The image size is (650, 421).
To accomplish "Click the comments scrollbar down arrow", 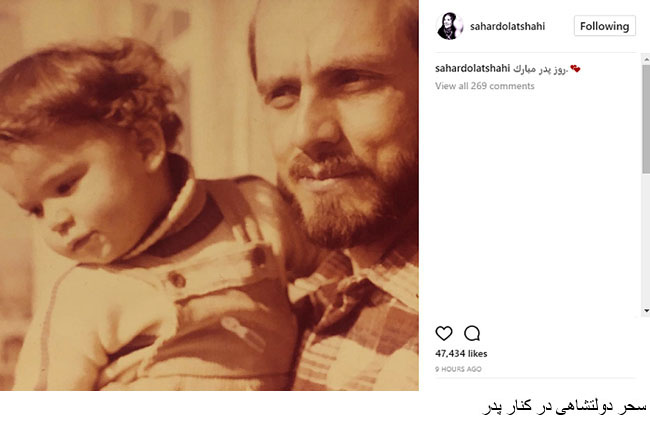I will [646, 311].
